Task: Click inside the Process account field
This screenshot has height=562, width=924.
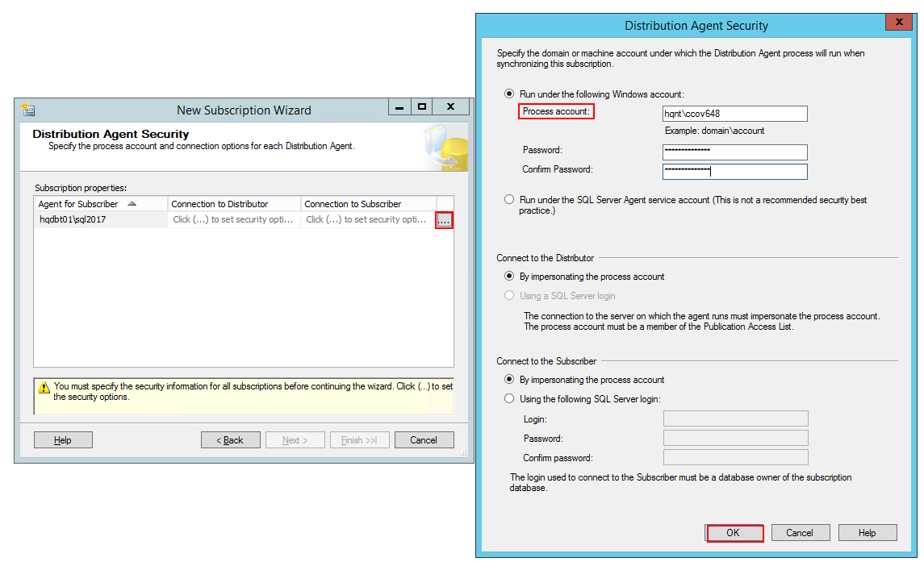Action: click(734, 113)
